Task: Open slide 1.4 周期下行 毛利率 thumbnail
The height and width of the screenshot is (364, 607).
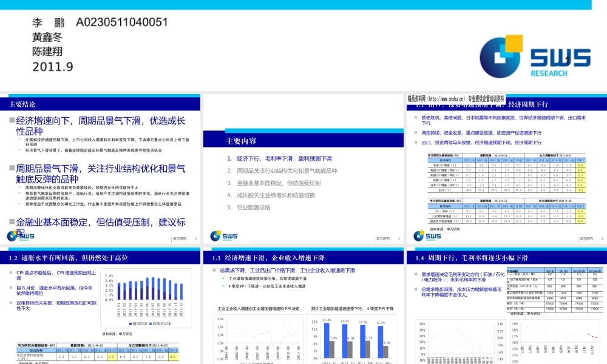Action: pos(507,306)
